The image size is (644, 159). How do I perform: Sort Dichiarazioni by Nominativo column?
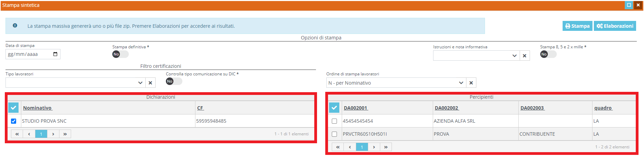point(37,108)
